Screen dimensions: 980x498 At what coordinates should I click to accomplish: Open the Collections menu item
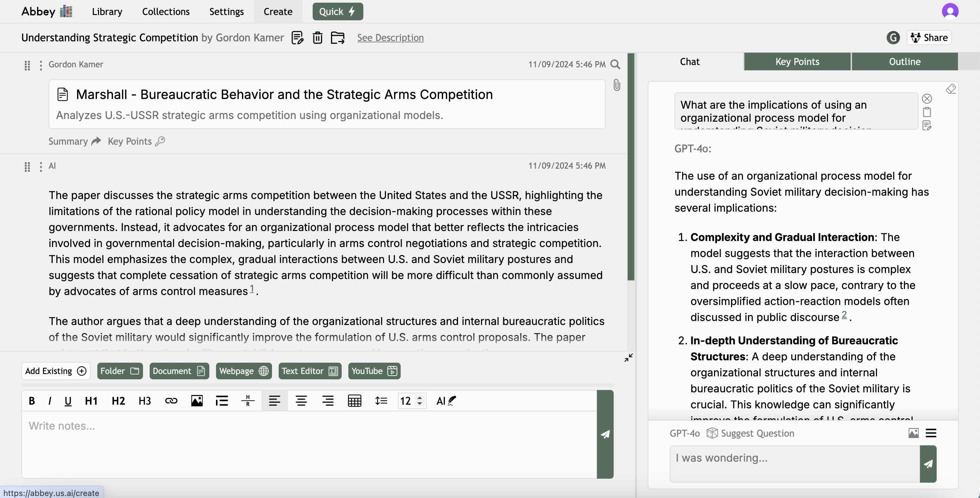pyautogui.click(x=165, y=11)
